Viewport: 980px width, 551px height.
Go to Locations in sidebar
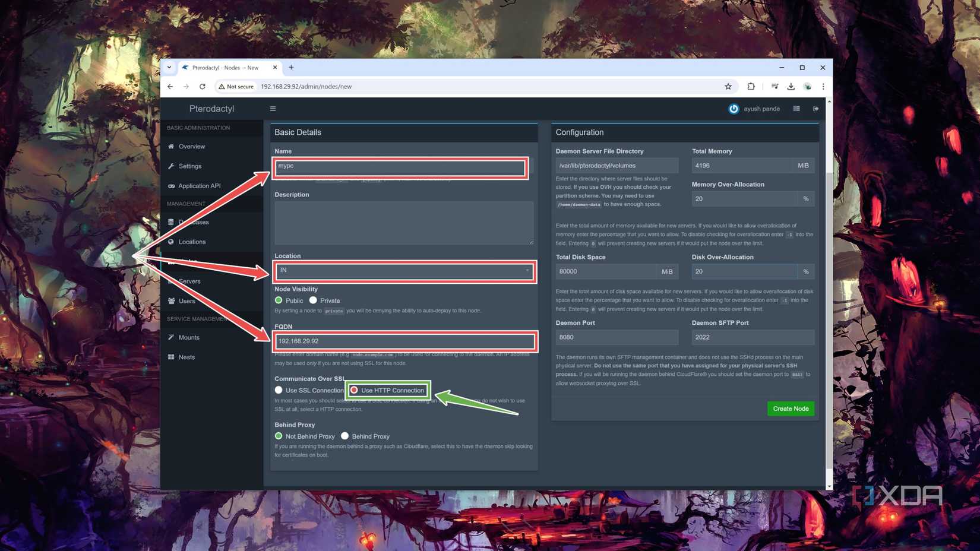click(x=192, y=242)
